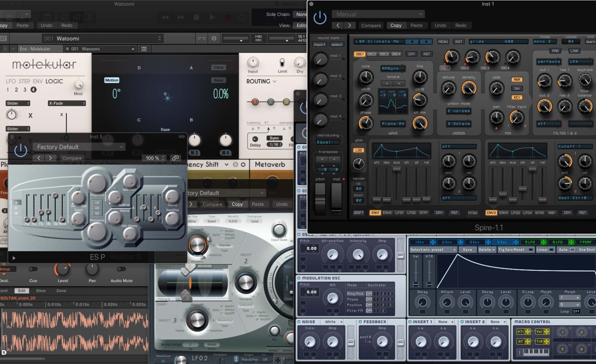Click the Reaktor tape recorder icon

pos(201,38)
